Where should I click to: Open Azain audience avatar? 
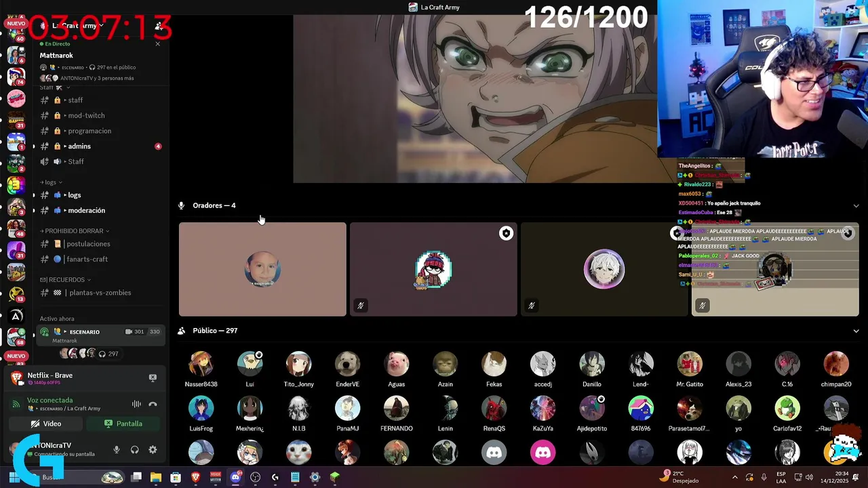[445, 364]
